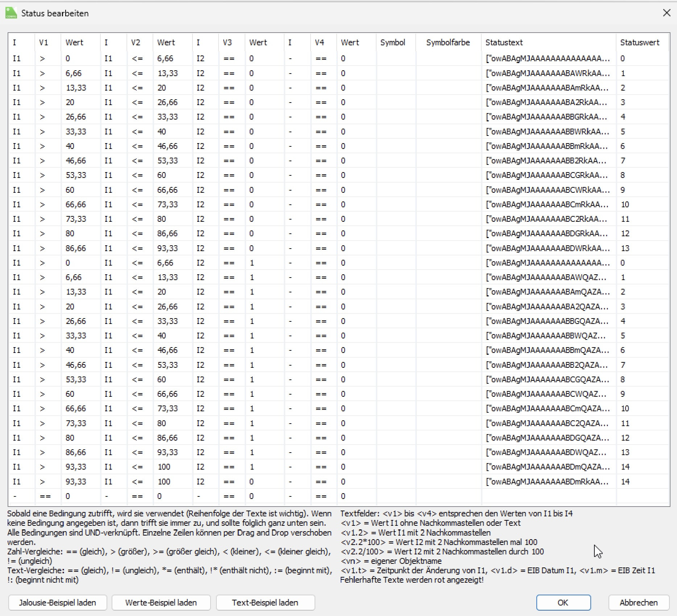The width and height of the screenshot is (677, 616).
Task: Click the Statustext cell ending BBWQAZ…
Action: pos(548,336)
